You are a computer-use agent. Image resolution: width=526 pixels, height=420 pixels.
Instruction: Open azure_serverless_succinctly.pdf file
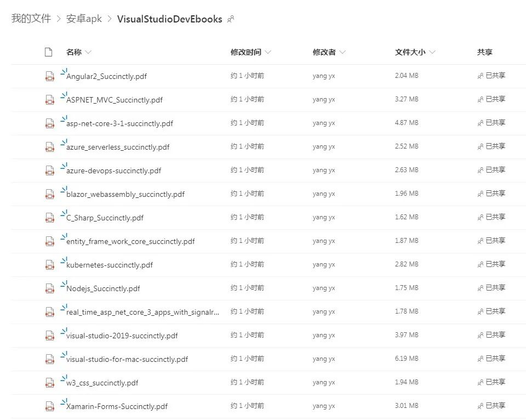click(118, 147)
